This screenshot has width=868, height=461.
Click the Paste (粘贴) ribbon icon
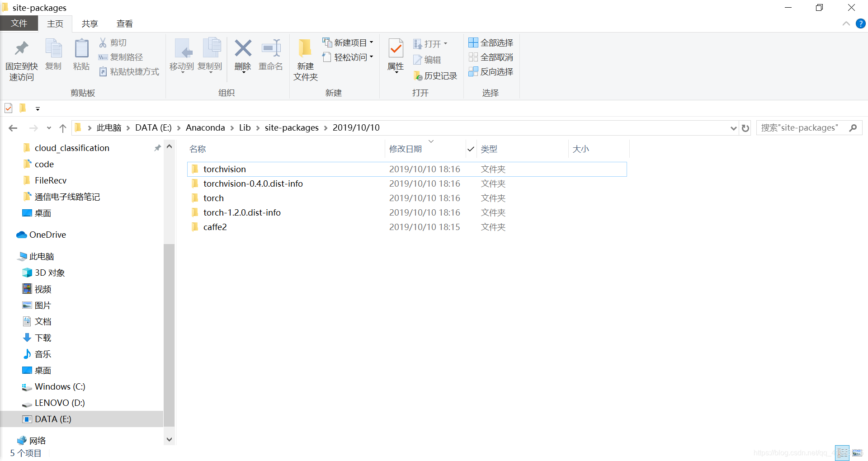81,49
